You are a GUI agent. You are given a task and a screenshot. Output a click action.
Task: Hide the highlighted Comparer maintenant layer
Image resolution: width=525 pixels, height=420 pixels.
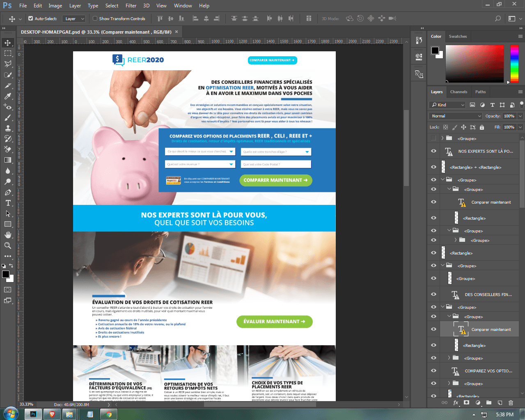coord(433,329)
